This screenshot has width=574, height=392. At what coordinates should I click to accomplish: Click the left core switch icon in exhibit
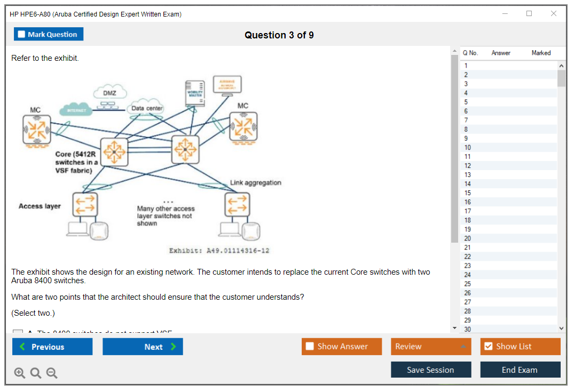[114, 151]
